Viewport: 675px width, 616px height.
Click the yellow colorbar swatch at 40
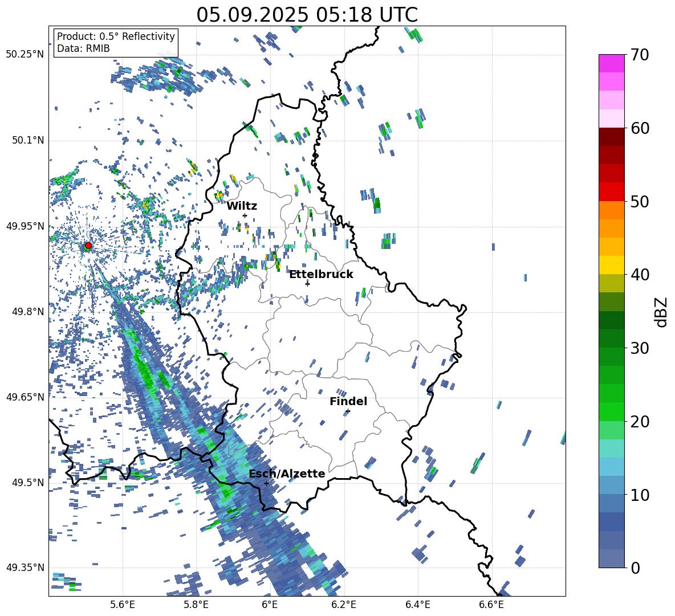[611, 266]
